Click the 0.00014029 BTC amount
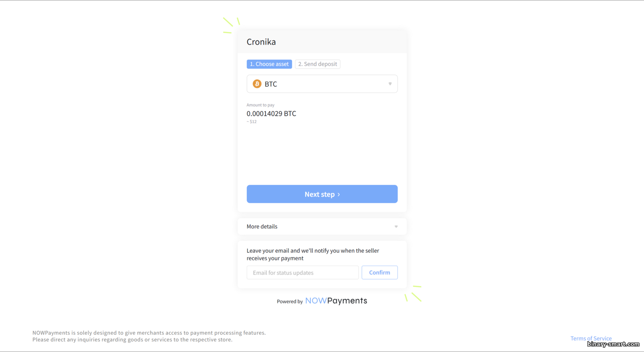 pos(271,114)
